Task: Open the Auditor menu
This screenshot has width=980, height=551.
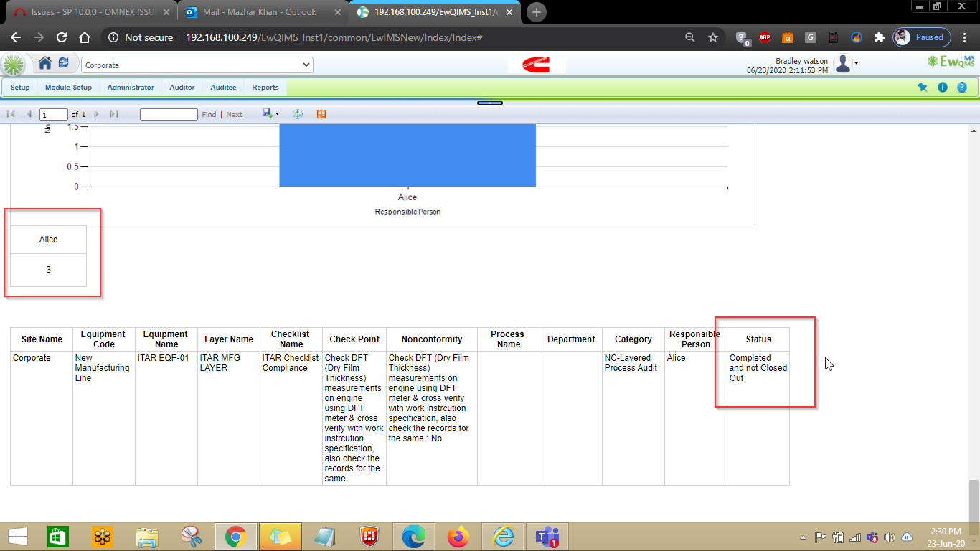Action: pyautogui.click(x=182, y=88)
